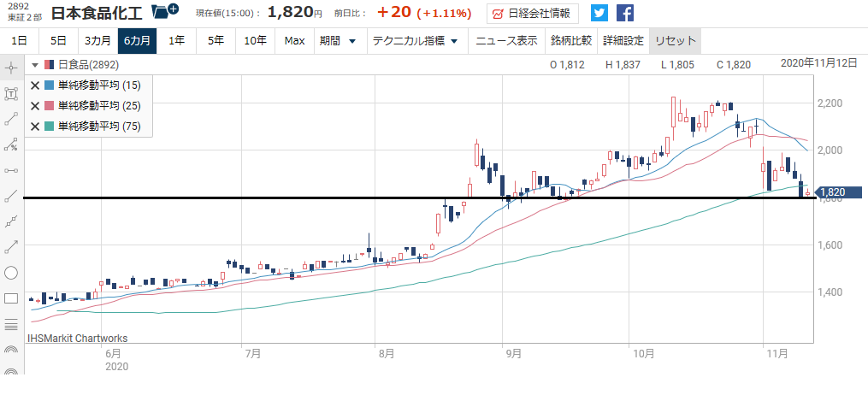Click the O 1,812 open value
The width and height of the screenshot is (868, 395).
pos(567,65)
